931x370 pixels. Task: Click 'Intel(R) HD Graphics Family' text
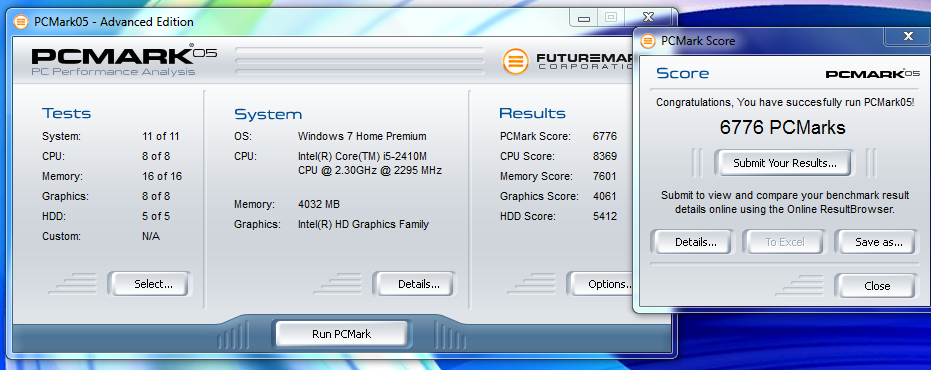[x=363, y=224]
